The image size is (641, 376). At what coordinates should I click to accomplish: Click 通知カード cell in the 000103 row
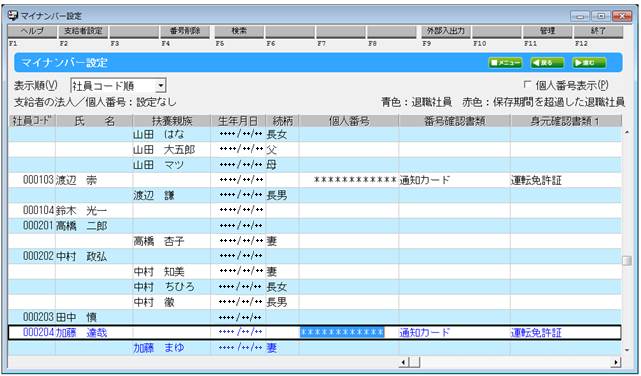click(454, 180)
